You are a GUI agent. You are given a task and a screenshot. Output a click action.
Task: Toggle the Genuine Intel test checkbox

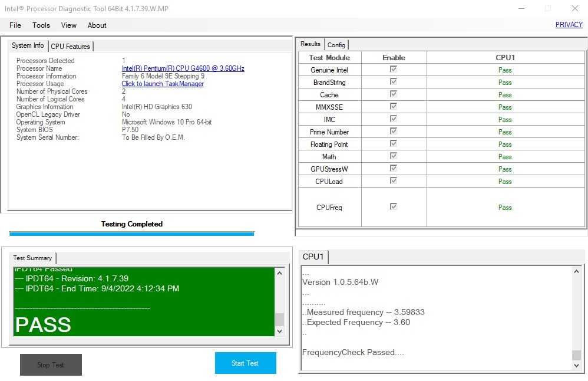coord(394,69)
